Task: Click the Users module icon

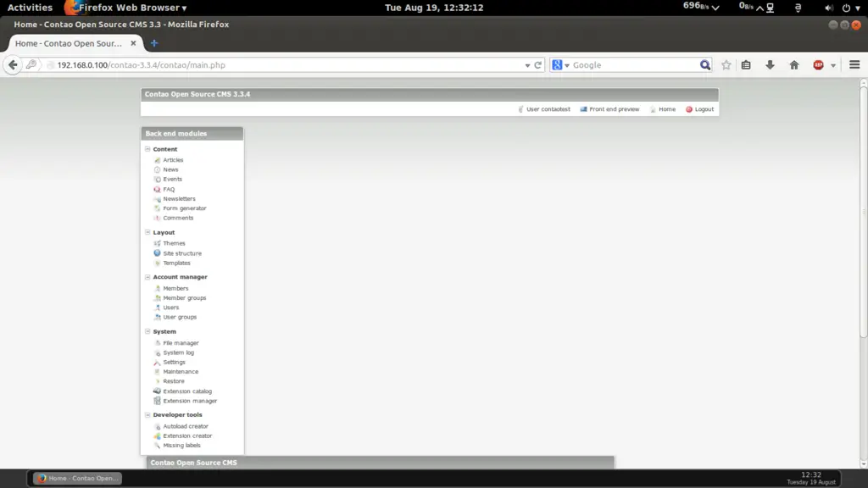Action: (x=157, y=308)
